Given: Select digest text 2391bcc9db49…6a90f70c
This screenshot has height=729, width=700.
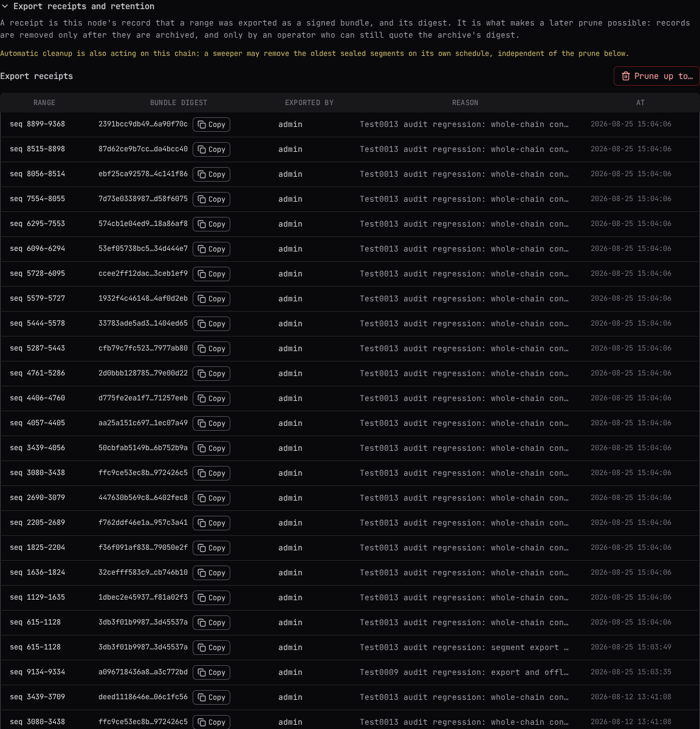Looking at the screenshot, I should (x=143, y=124).
